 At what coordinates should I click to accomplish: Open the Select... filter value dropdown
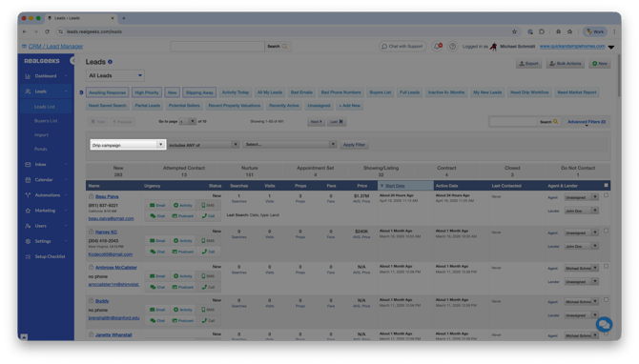click(290, 145)
